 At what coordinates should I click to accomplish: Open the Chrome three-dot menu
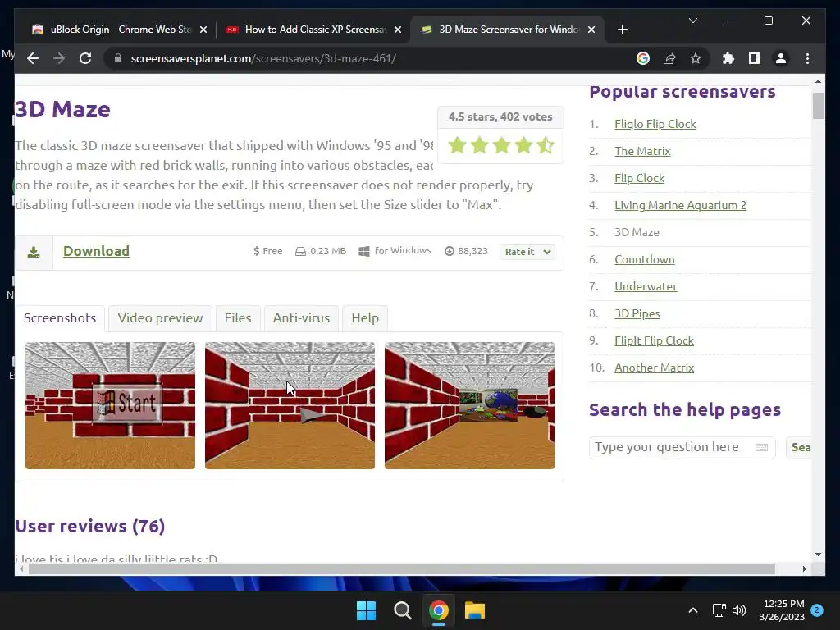pos(807,58)
